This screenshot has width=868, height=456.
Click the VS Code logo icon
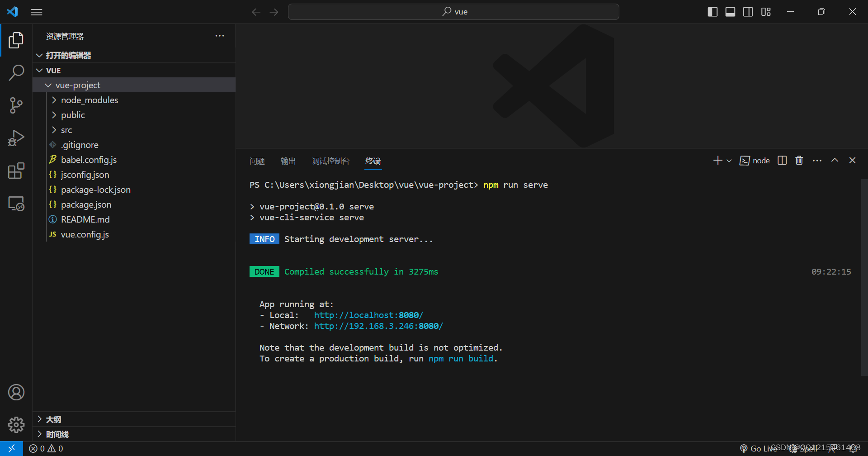(x=13, y=12)
